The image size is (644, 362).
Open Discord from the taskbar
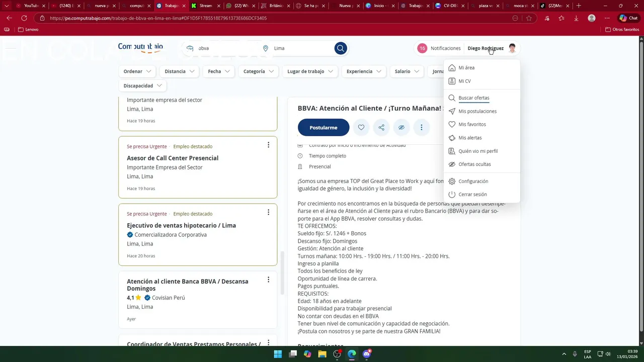[x=367, y=354]
